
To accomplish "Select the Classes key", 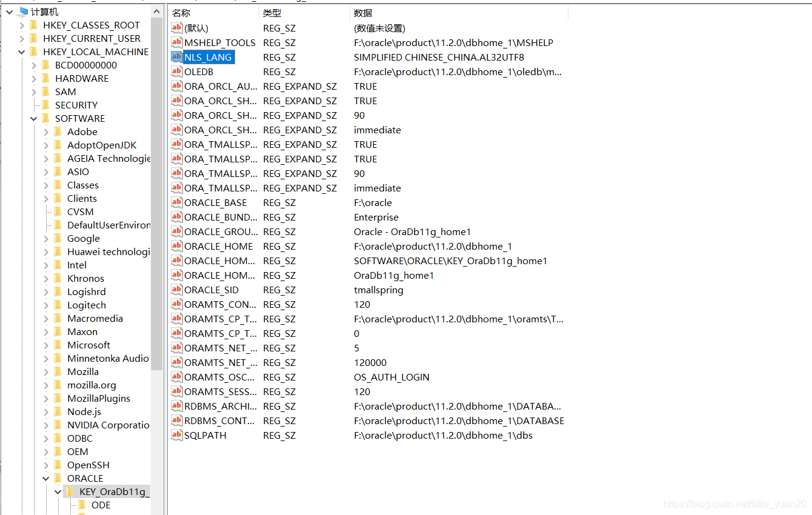I will click(83, 185).
